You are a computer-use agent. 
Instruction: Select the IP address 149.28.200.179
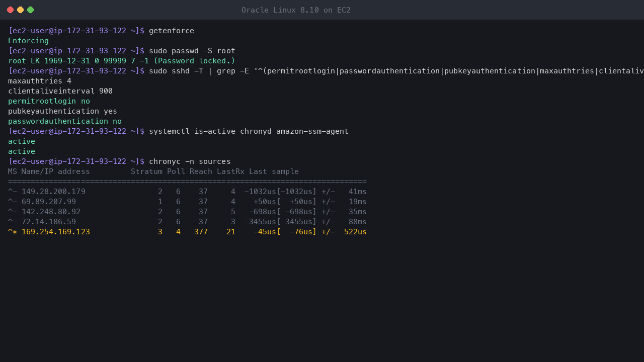(x=53, y=192)
